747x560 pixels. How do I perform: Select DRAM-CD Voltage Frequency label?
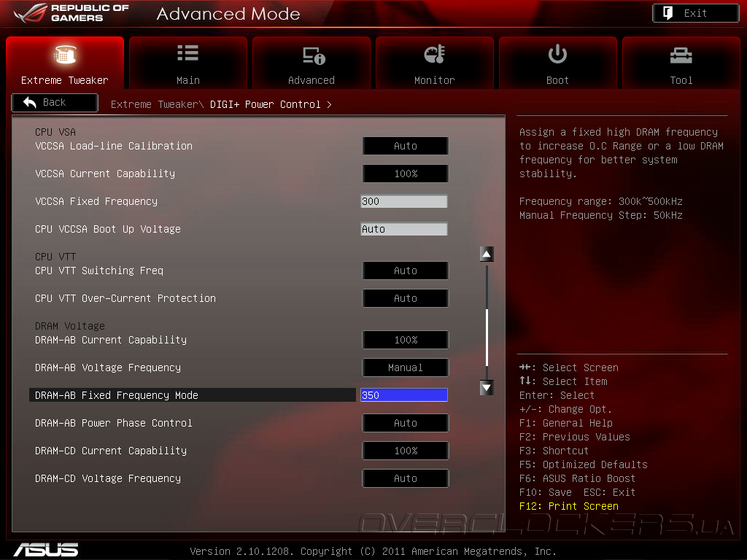coord(108,478)
